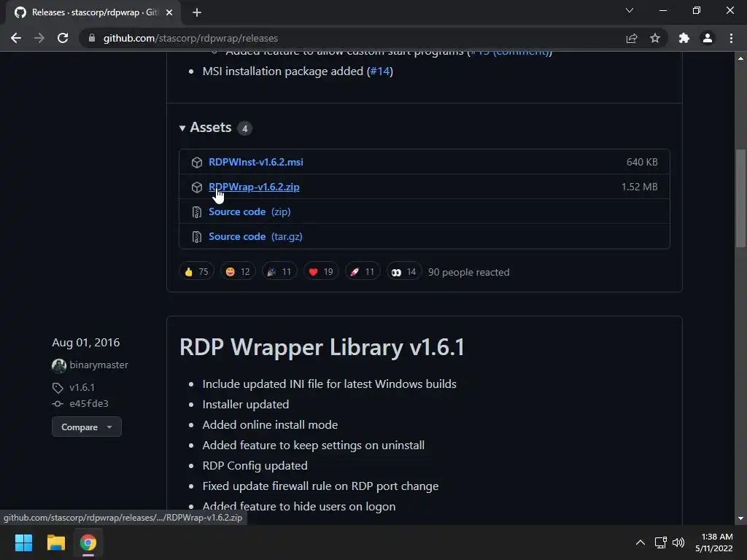Viewport: 747px width, 560px height.
Task: Share this page from the address bar
Action: [x=632, y=38]
